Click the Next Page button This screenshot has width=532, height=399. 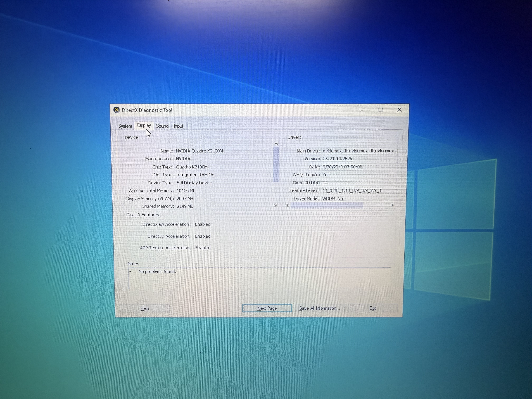point(267,308)
